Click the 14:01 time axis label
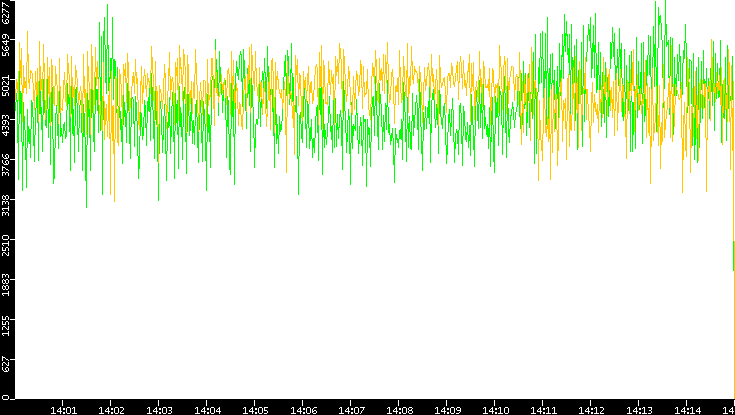735x415 pixels. pyautogui.click(x=63, y=410)
